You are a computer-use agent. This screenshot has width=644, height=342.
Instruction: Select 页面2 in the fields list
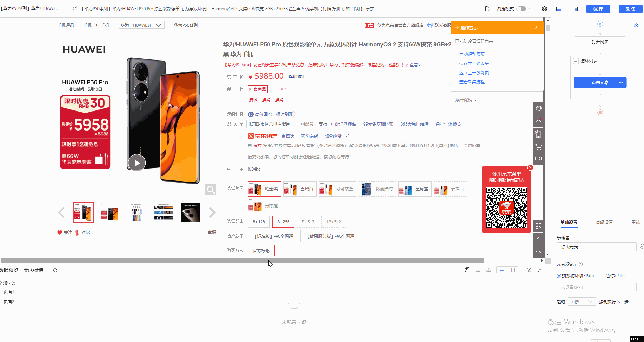click(9, 302)
